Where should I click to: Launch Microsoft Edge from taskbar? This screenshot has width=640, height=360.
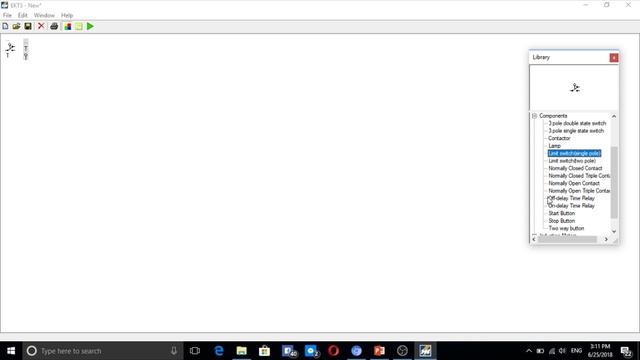tap(219, 351)
